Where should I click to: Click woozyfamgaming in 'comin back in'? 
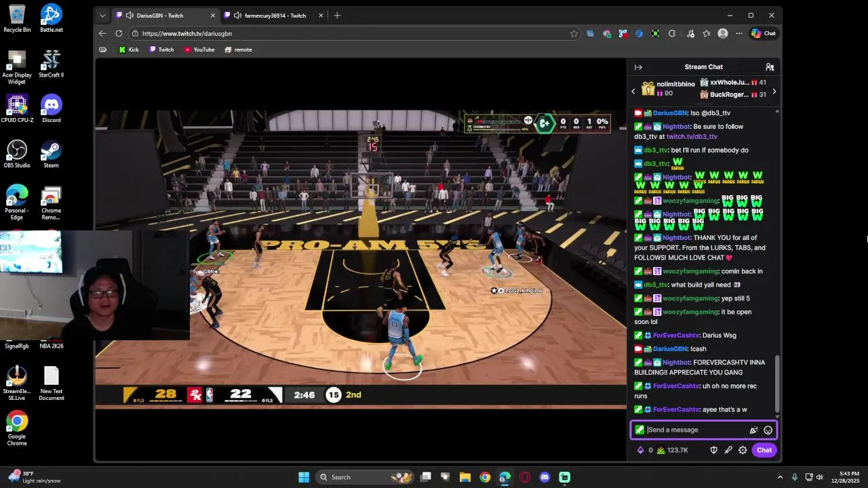point(690,271)
